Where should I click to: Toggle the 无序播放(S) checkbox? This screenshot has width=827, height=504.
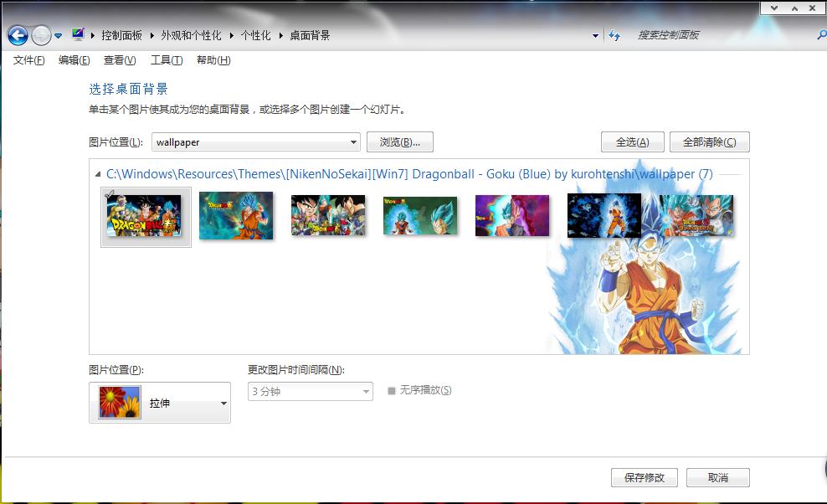point(392,390)
